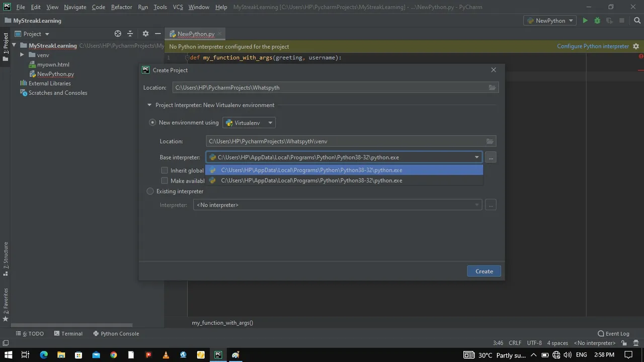This screenshot has height=362, width=644.
Task: Select PyCharm icon in taskbar
Action: click(218, 355)
